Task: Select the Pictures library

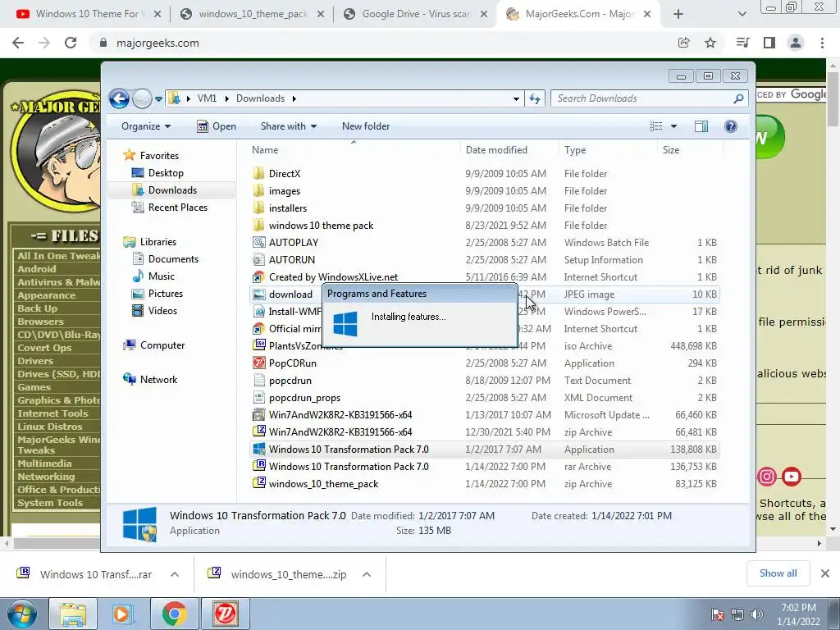Action: (165, 294)
